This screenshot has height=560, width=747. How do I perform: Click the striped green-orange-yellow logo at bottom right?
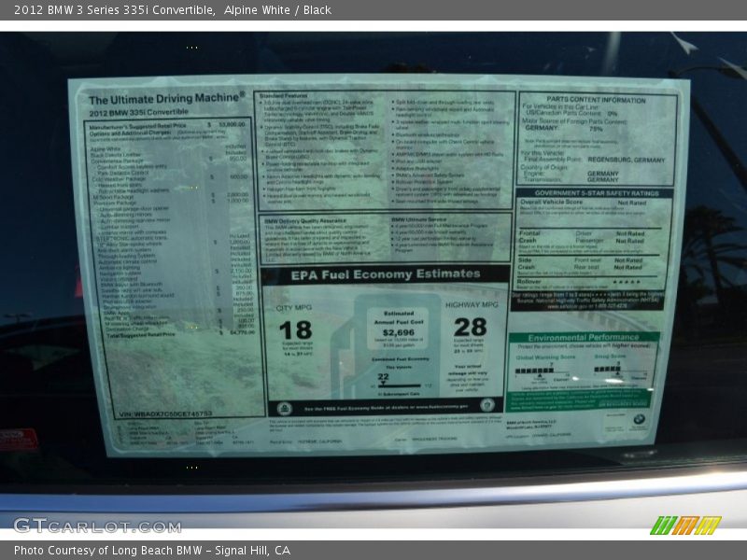pyautogui.click(x=685, y=525)
